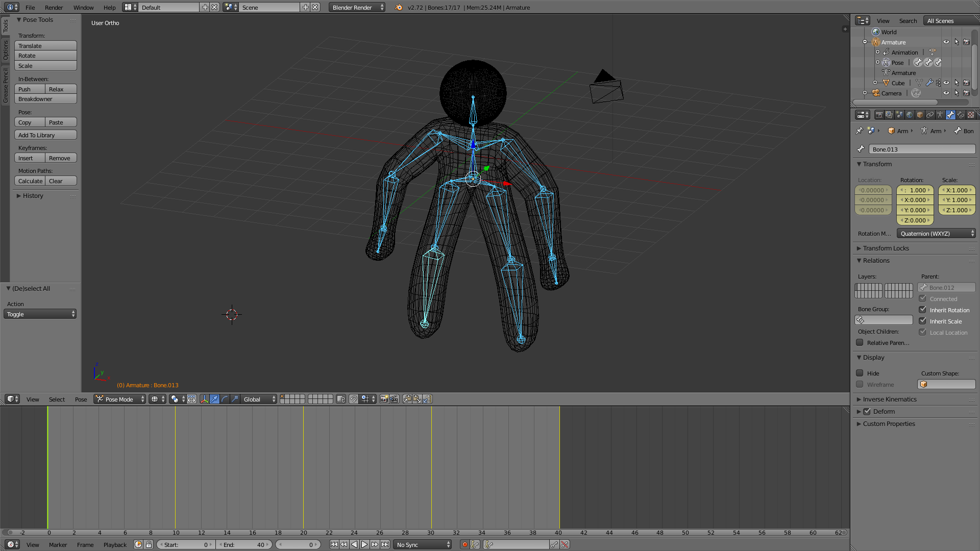
Task: Click the record auto-keyframe button
Action: click(464, 545)
